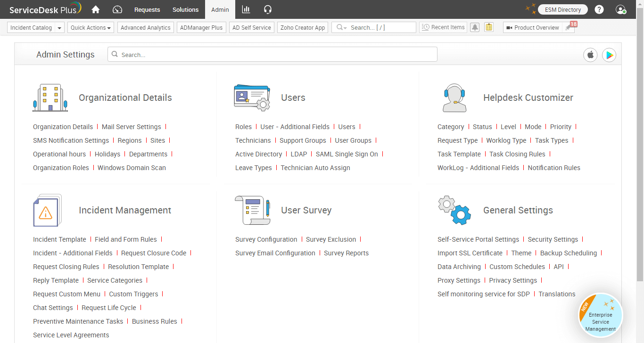Click the ServiceDesk Plus logo
644x343 pixels.
point(45,9)
